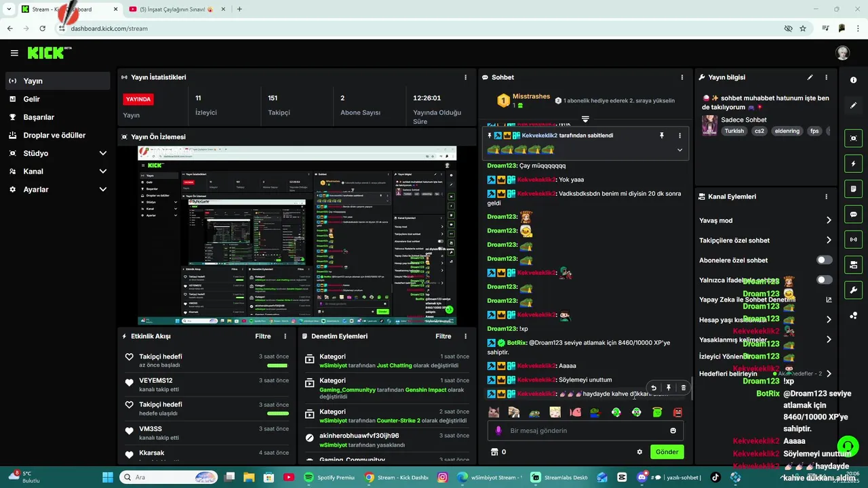Click the pencil icon in the right sidebar
The image size is (868, 488).
(x=853, y=106)
